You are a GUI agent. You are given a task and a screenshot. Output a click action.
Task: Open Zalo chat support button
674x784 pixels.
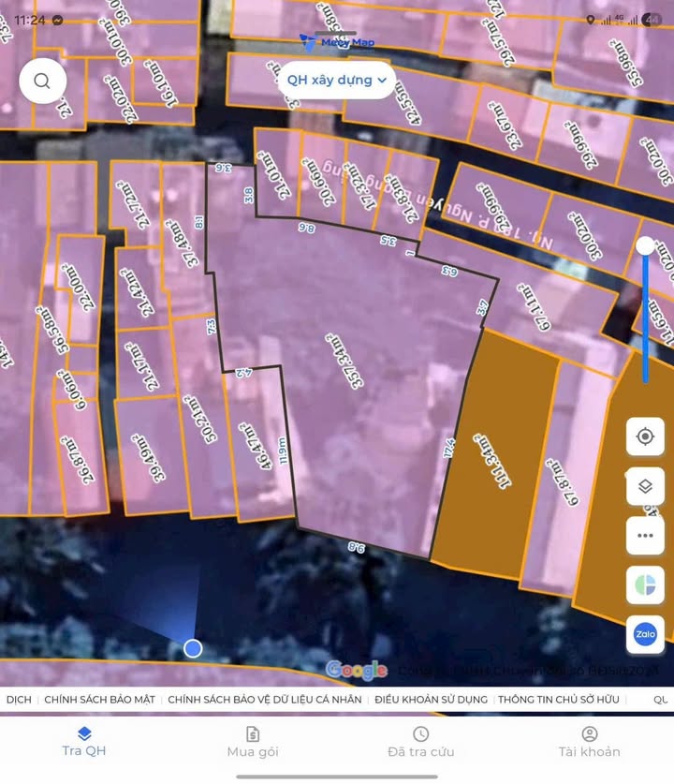click(645, 634)
